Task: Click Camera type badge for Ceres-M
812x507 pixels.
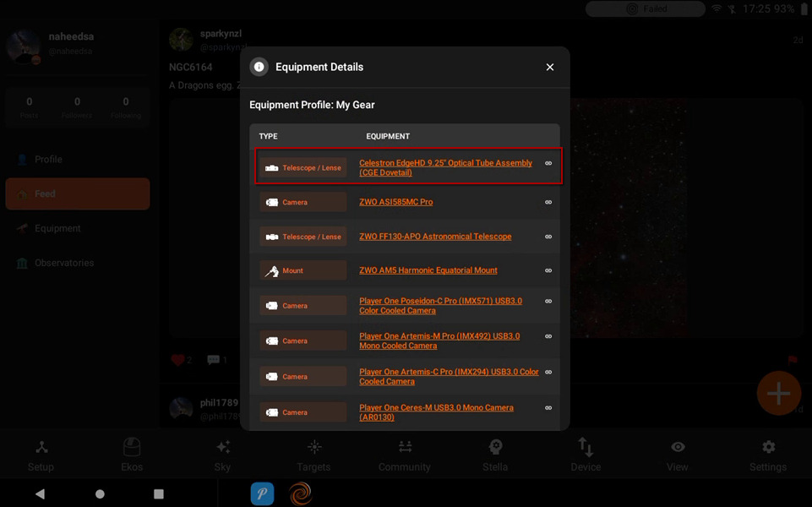Action: 303,412
